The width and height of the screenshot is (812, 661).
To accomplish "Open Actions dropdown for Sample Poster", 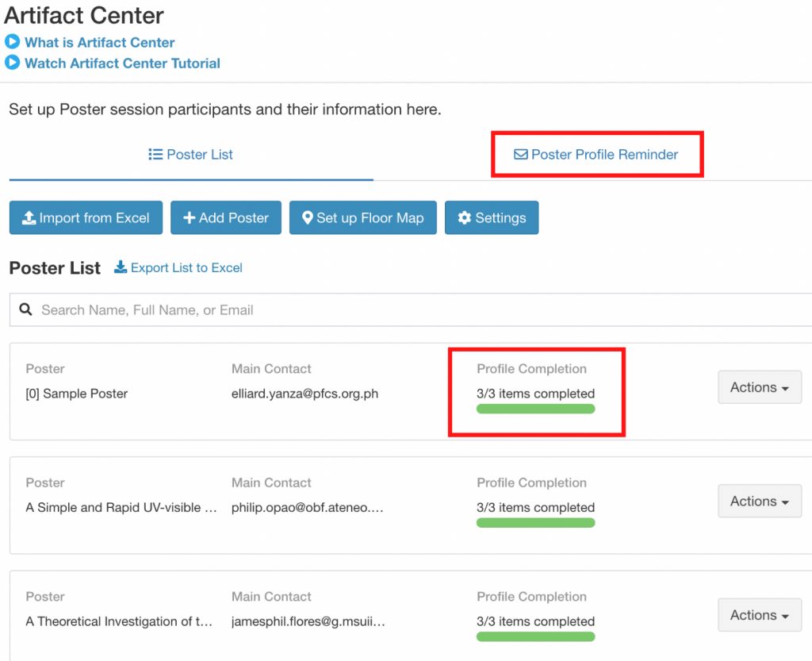I will (759, 387).
